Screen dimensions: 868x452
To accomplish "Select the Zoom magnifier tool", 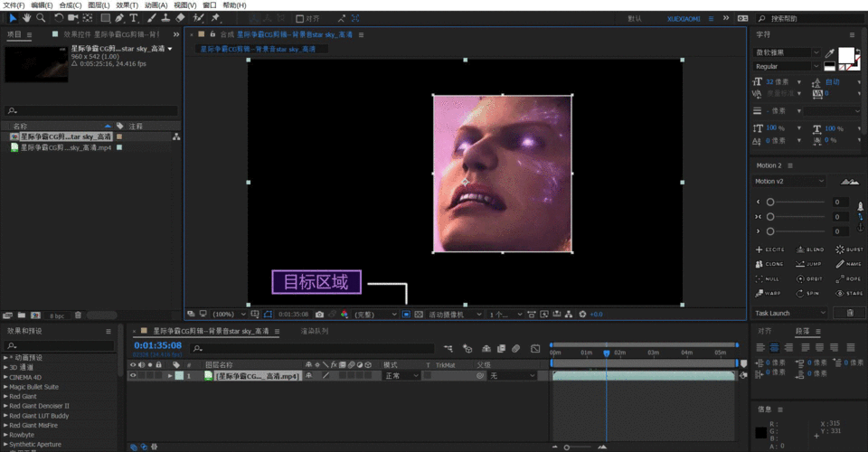I will (41, 17).
